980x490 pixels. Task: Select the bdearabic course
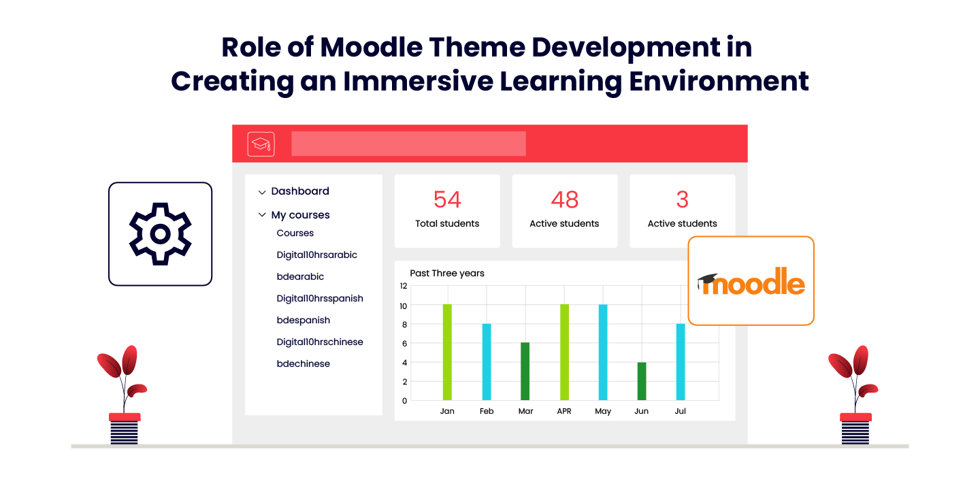pos(300,276)
